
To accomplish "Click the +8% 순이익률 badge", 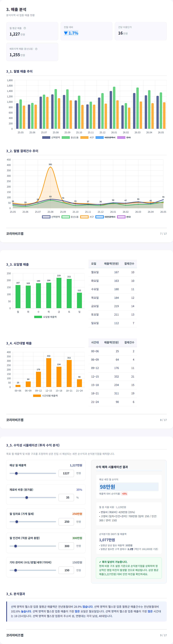I will pos(124,494).
